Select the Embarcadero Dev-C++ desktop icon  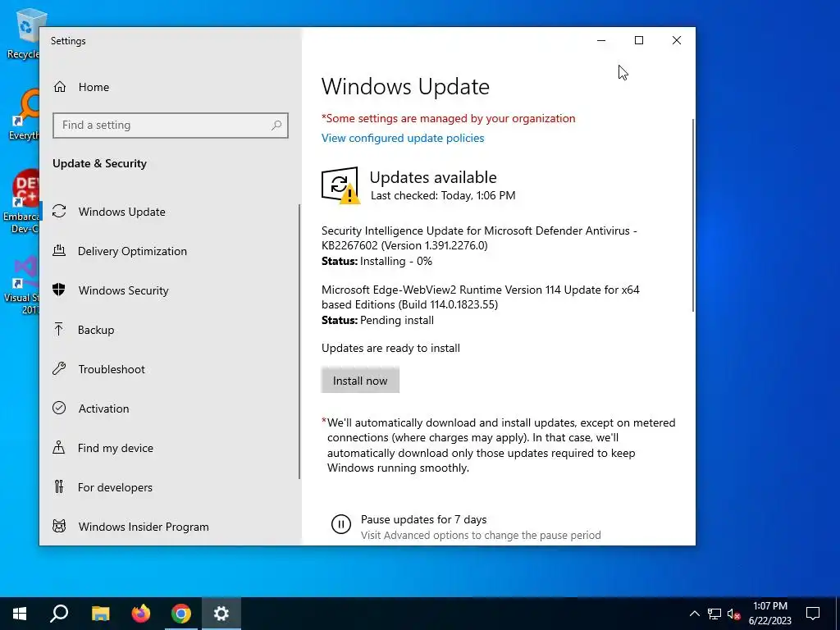(21, 202)
